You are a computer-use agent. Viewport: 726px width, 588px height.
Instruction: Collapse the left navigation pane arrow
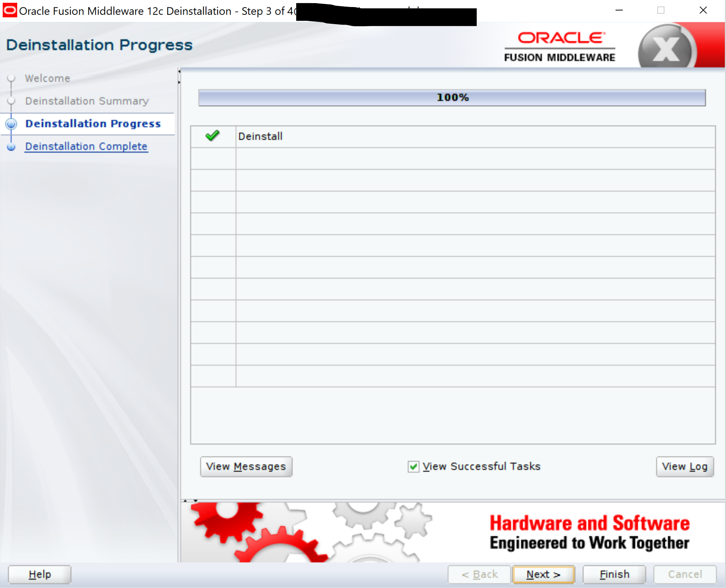179,71
